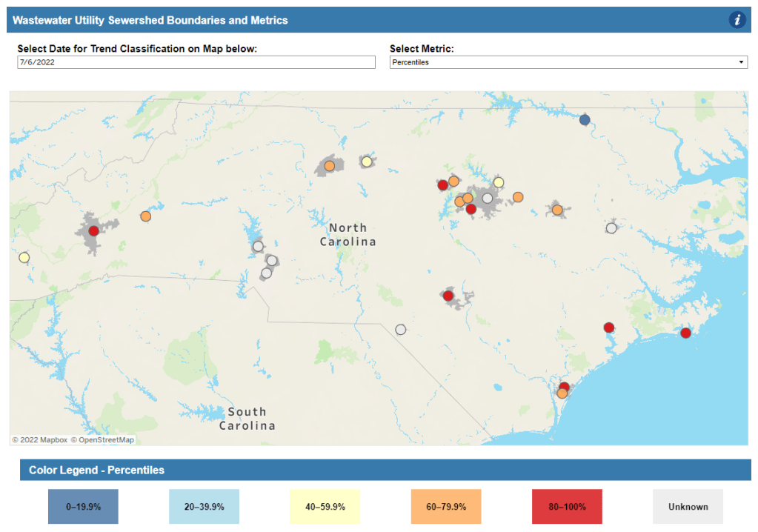758x532 pixels.
Task: Click the info icon in the title bar
Action: pyautogui.click(x=737, y=20)
